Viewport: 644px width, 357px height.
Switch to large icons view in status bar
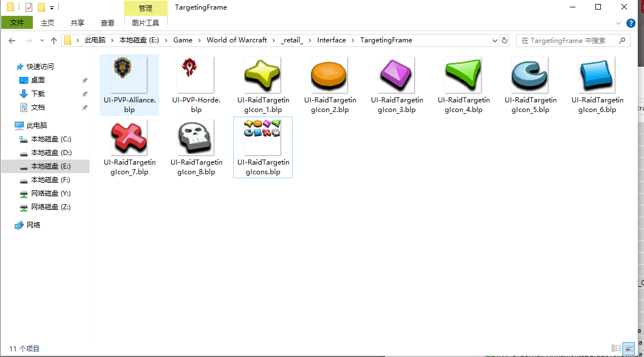[x=629, y=349]
